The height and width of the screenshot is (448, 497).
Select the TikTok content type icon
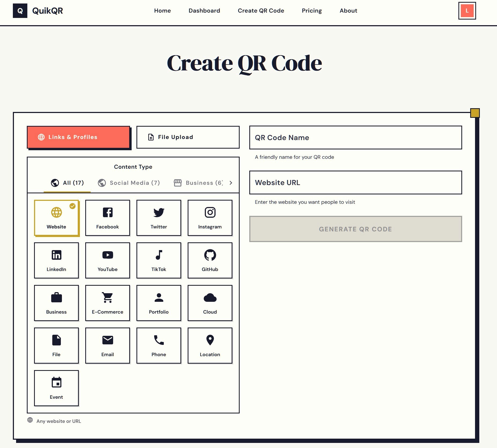tap(159, 260)
